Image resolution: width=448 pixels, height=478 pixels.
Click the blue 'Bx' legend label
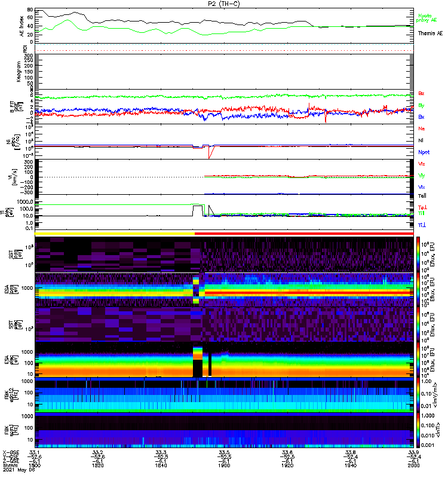coord(421,117)
